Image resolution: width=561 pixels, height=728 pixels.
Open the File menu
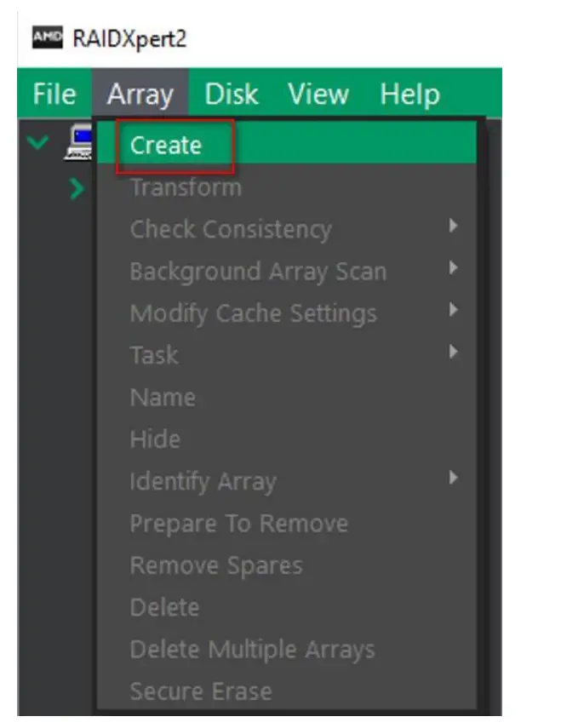(51, 94)
